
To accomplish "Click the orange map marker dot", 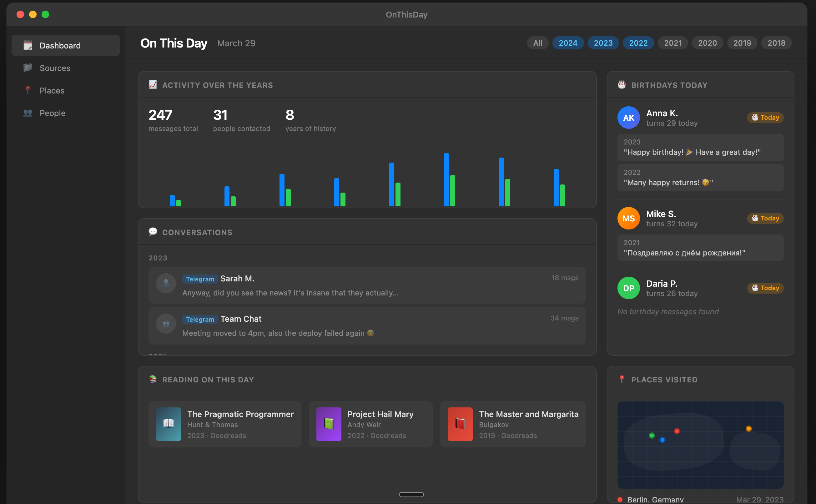I will (748, 429).
